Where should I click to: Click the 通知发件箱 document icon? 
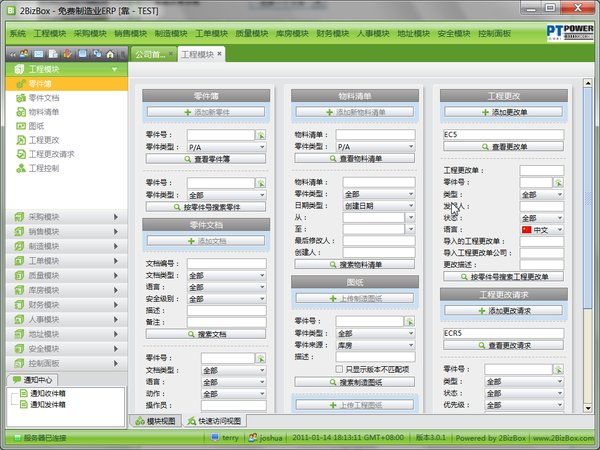24,404
